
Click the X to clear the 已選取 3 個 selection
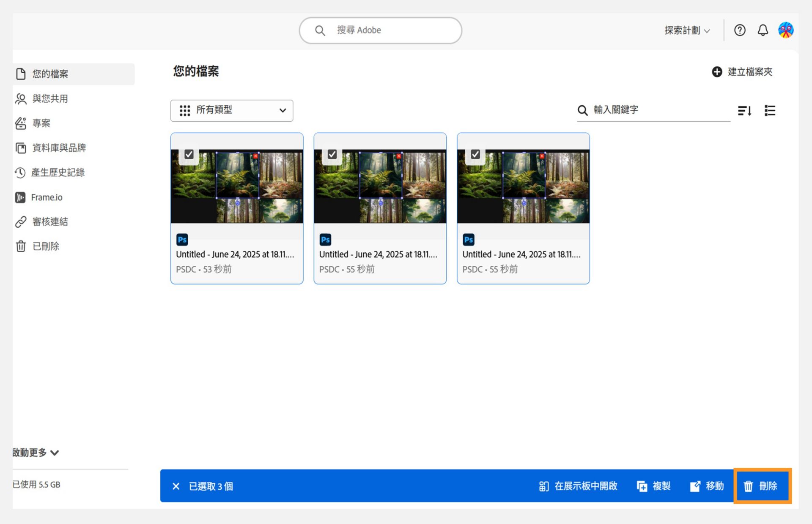[x=176, y=486]
